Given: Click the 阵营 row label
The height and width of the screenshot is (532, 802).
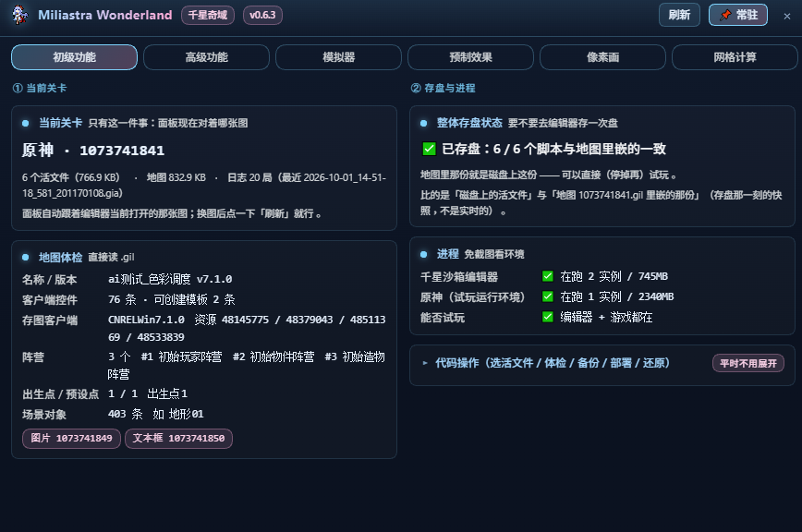Looking at the screenshot, I should click(32, 357).
